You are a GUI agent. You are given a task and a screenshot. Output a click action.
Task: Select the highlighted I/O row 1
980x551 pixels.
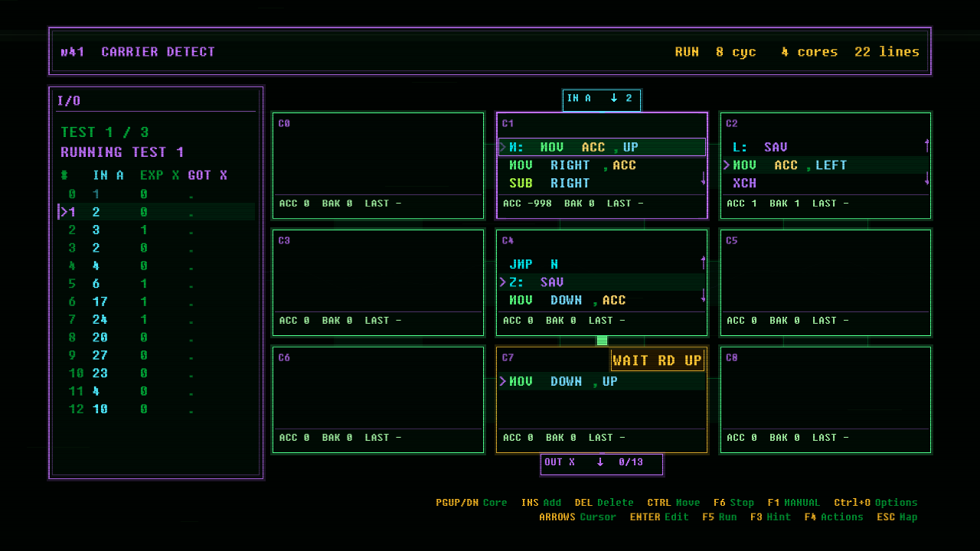(157, 212)
